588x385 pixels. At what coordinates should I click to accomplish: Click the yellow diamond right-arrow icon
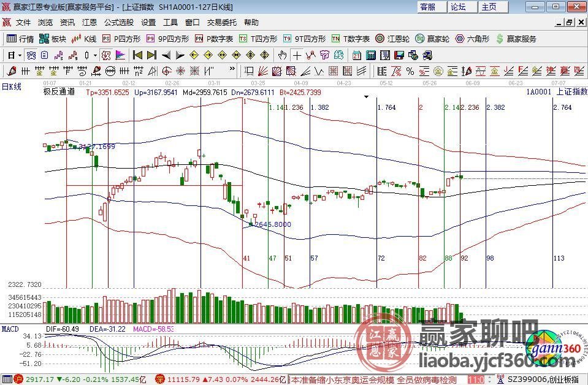pos(208,56)
